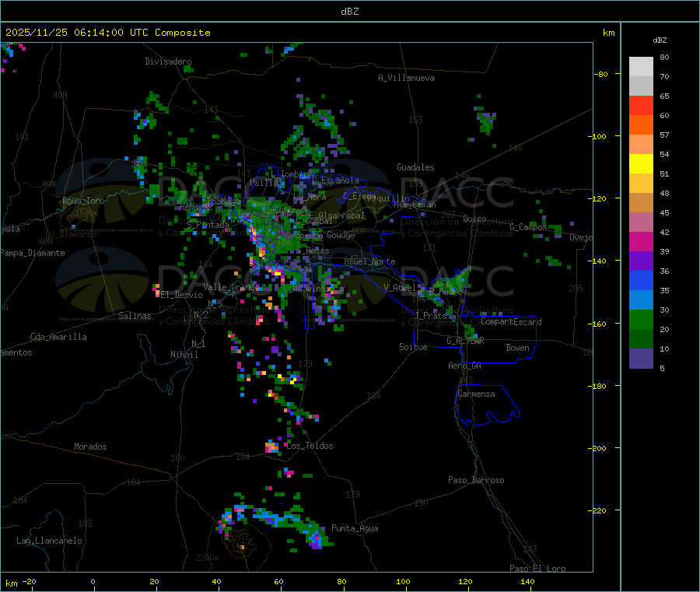Click the -100 km vertical axis tick
The width and height of the screenshot is (700, 592).
(x=597, y=136)
